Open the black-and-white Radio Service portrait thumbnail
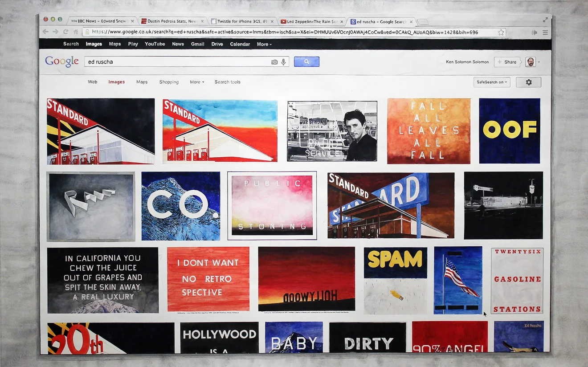 (x=332, y=131)
